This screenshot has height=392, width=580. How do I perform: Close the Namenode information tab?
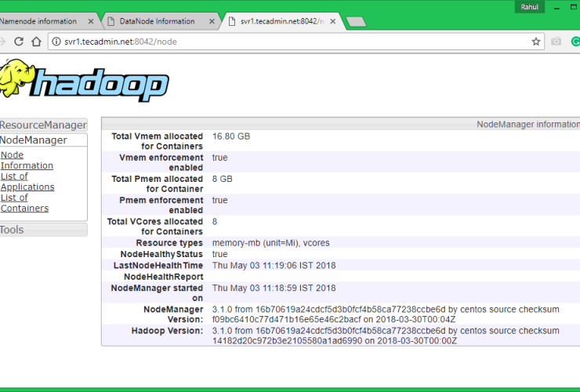click(91, 21)
